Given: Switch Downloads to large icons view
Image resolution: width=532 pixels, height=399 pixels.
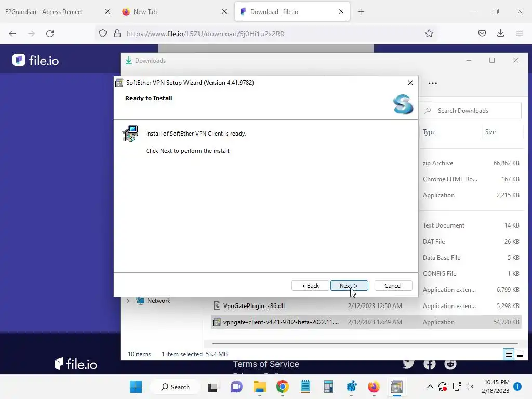Looking at the screenshot, I should [x=520, y=354].
